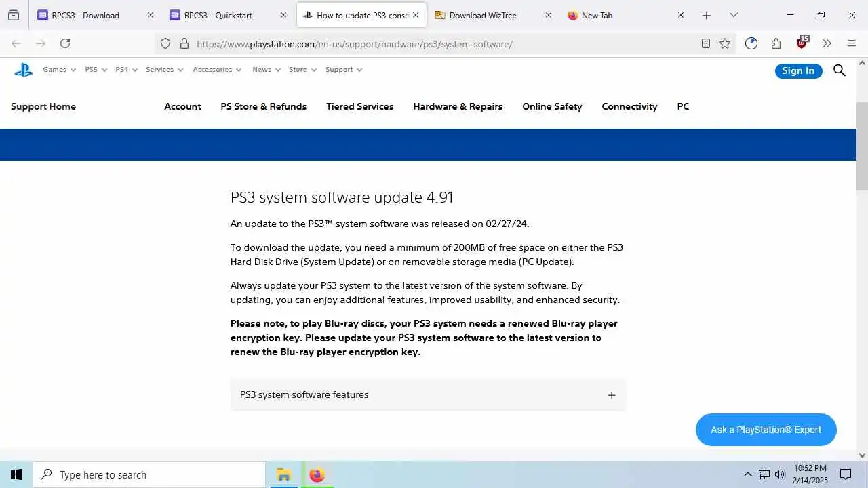Click the circular toolbar icon left of Extensions
The width and height of the screenshot is (868, 488).
coord(751,43)
